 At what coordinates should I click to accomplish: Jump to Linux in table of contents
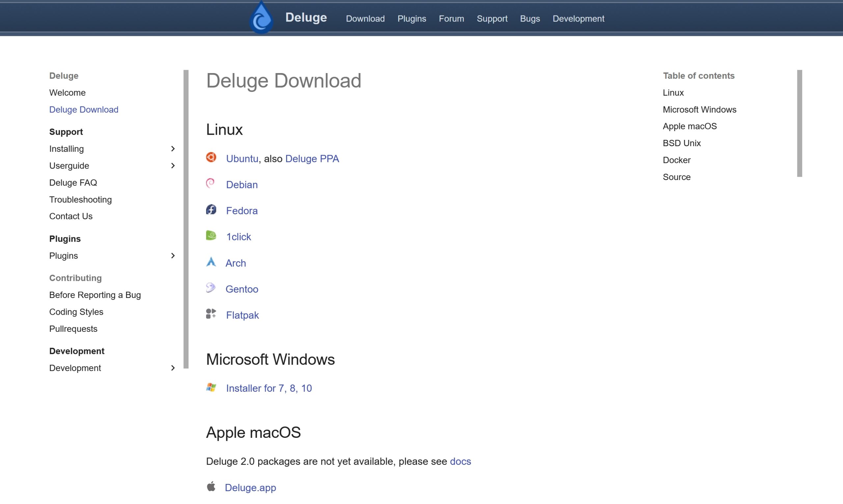pos(673,93)
